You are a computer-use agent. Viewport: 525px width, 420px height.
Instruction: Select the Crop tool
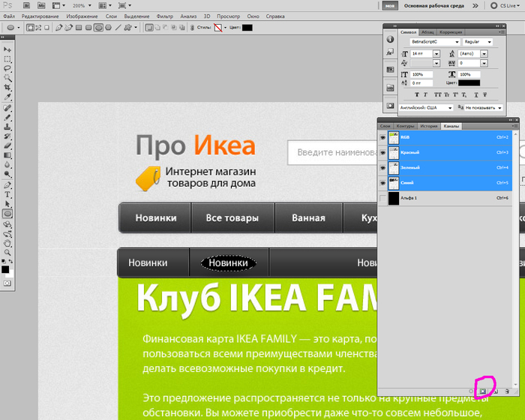click(x=7, y=88)
